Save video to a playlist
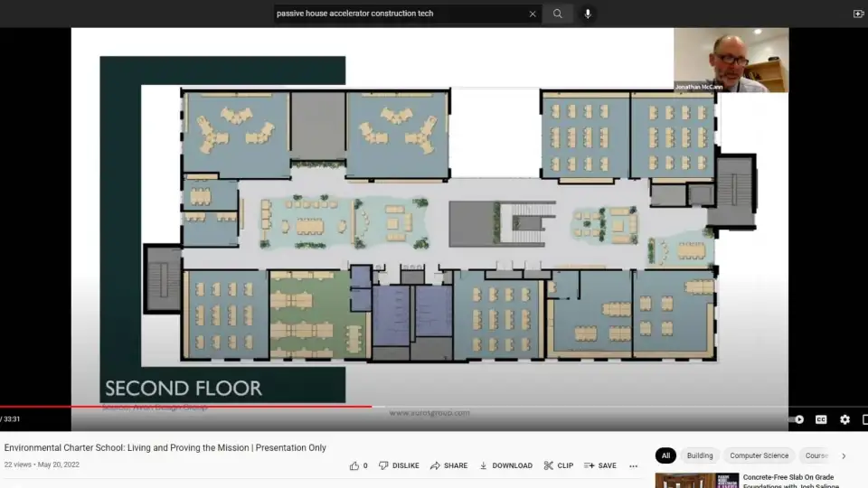The width and height of the screenshot is (868, 488). 599,465
